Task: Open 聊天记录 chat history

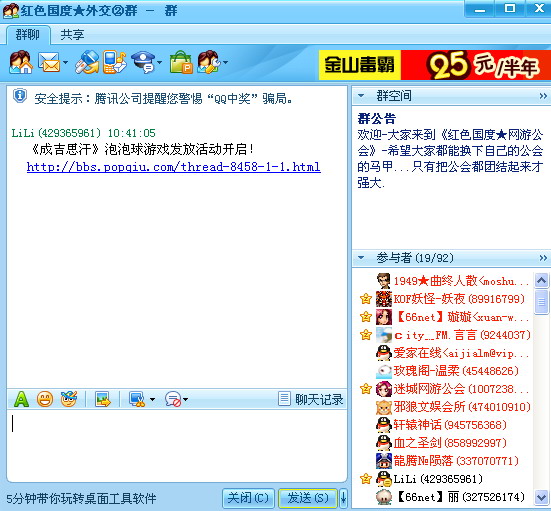Action: (x=311, y=399)
